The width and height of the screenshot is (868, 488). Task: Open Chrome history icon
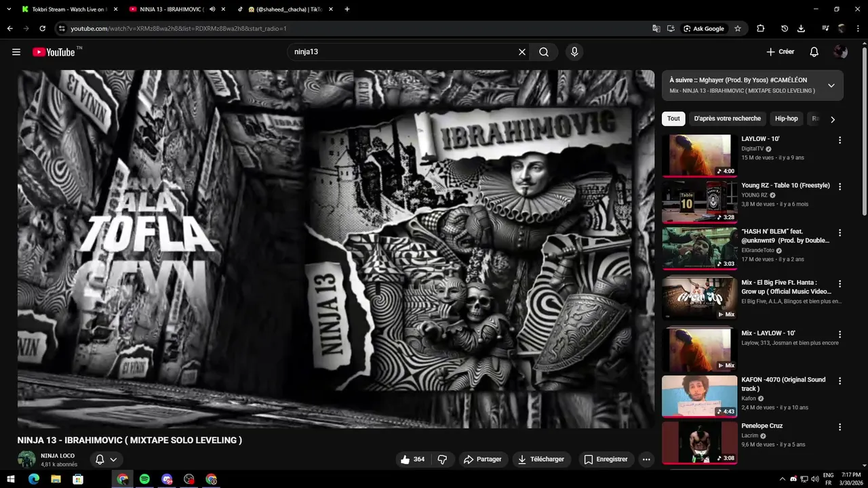point(785,28)
